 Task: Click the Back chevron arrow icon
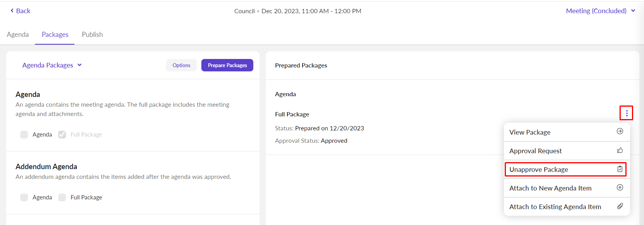tap(12, 11)
